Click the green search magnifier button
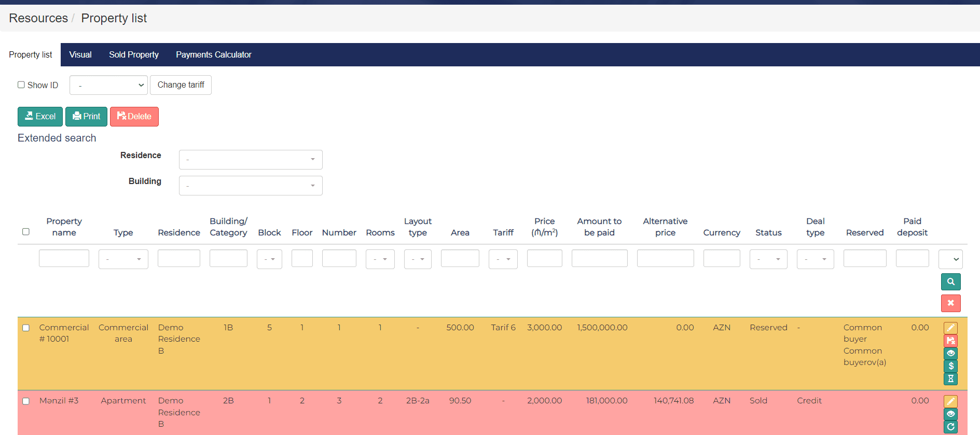 tap(950, 282)
